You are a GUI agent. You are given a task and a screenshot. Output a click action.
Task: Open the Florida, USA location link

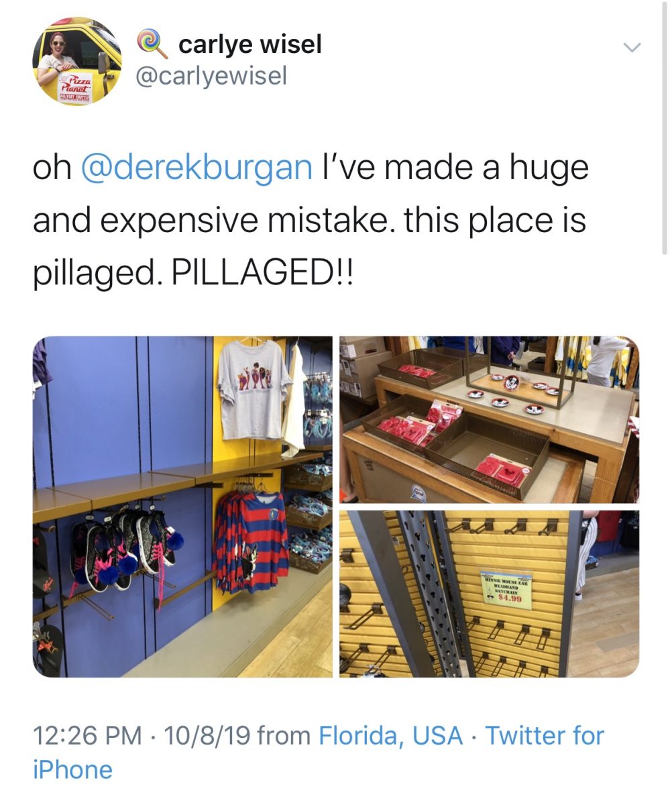(x=390, y=735)
